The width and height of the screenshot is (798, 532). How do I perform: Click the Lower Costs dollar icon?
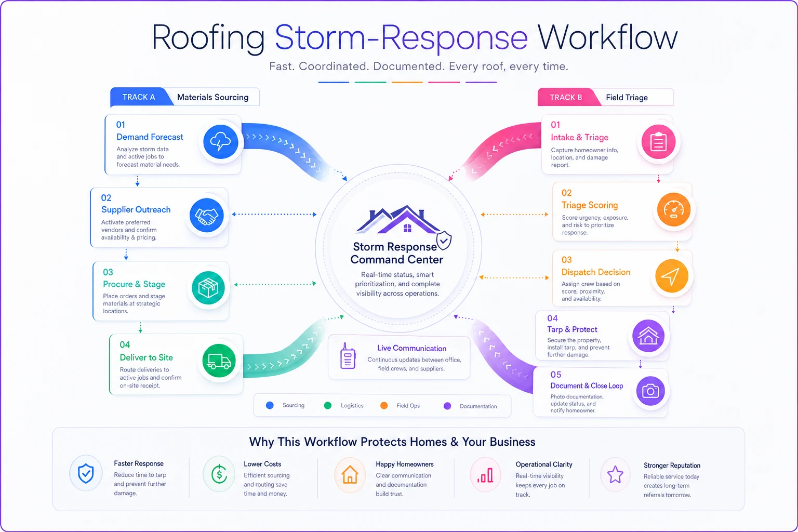(219, 474)
